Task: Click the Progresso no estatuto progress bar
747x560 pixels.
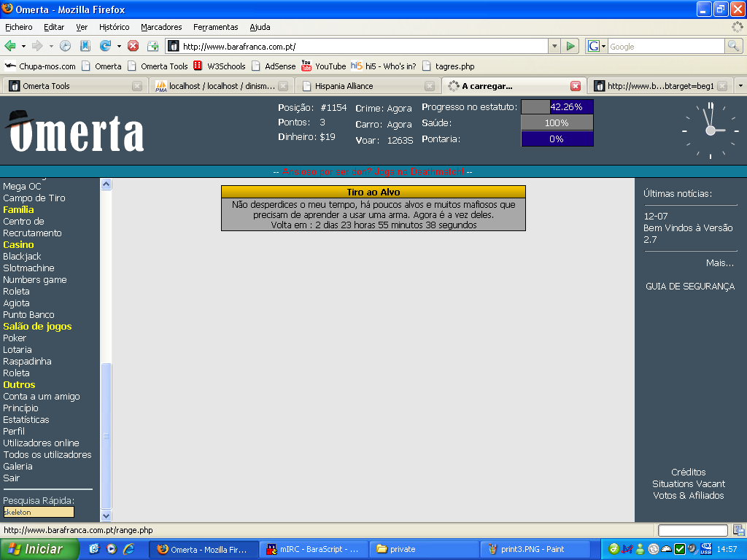Action: tap(557, 107)
